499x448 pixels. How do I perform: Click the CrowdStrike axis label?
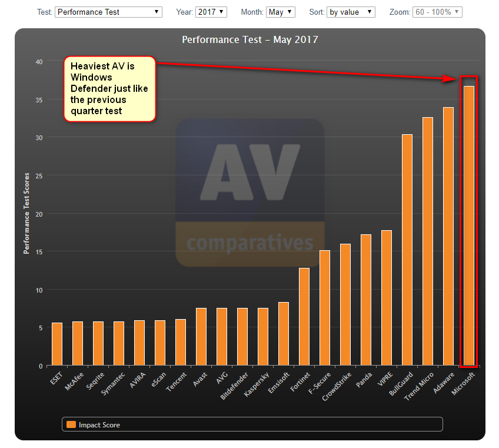point(337,386)
